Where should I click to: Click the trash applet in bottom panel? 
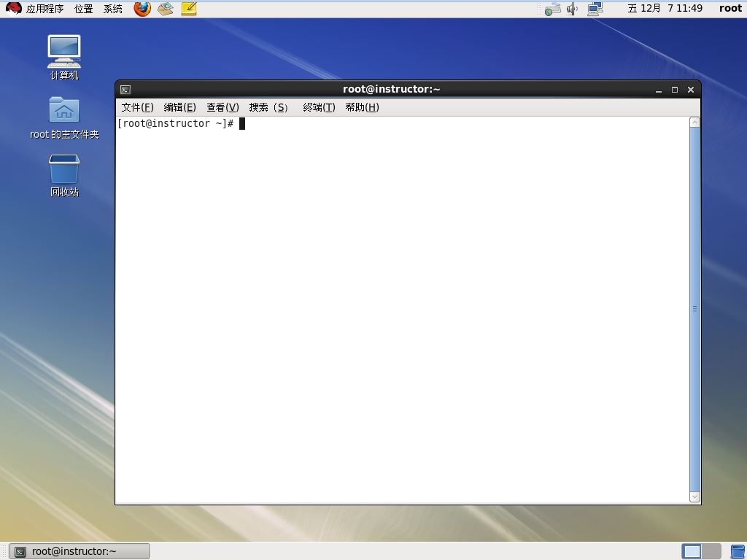tap(738, 551)
